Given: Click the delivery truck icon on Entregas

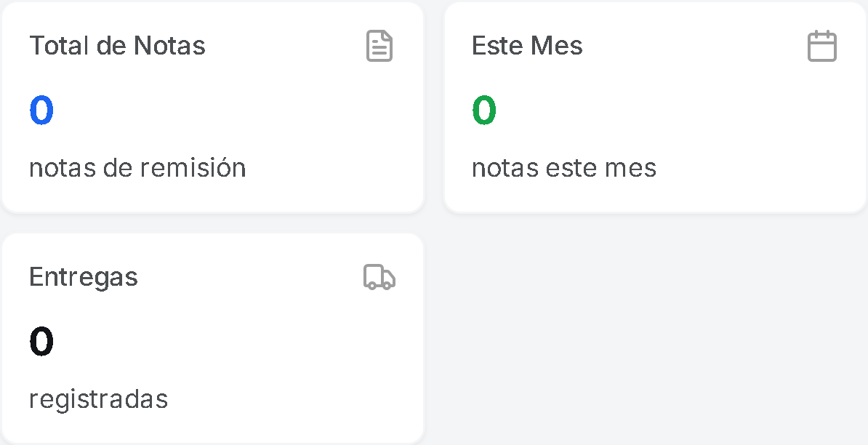Looking at the screenshot, I should [x=379, y=277].
